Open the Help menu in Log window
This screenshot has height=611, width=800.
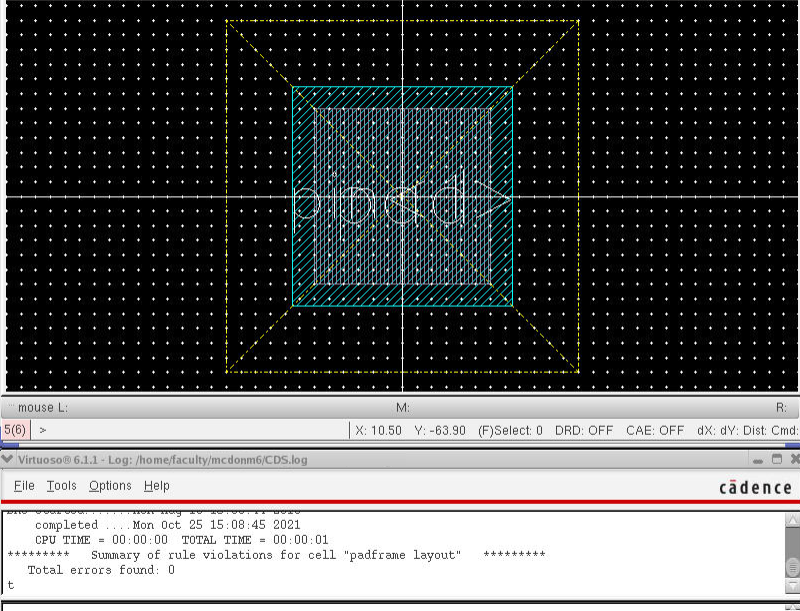(x=157, y=486)
